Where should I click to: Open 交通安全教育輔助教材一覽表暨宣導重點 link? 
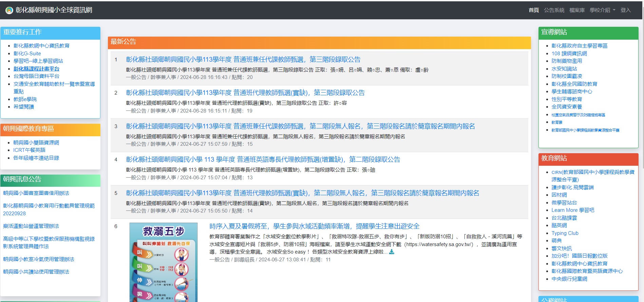pos(54,87)
